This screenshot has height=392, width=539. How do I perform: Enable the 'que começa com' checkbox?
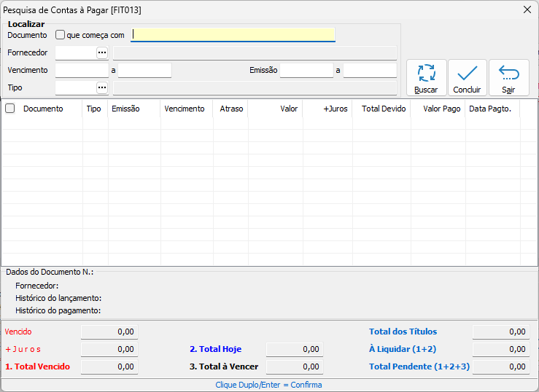[x=61, y=35]
